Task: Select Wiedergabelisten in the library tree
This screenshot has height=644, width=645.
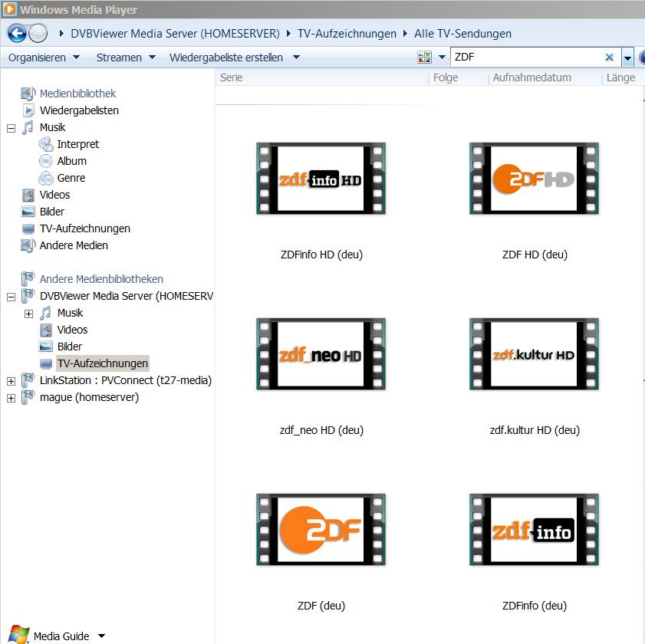Action: (79, 110)
